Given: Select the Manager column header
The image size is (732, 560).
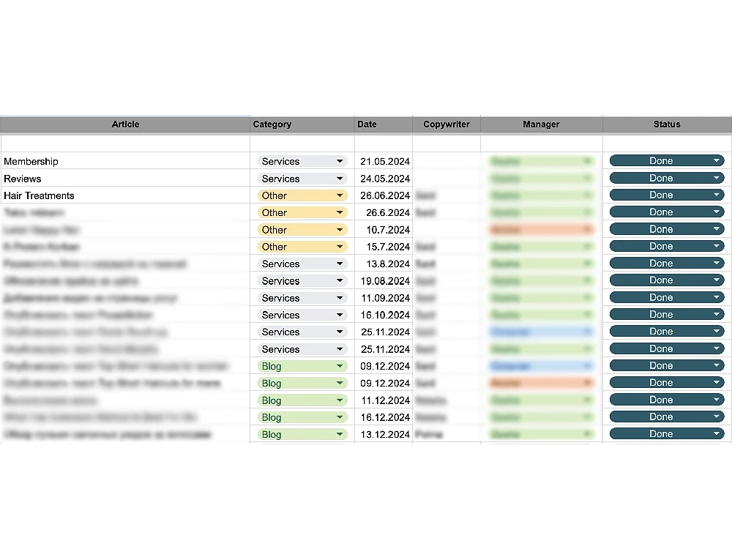Looking at the screenshot, I should tap(542, 124).
